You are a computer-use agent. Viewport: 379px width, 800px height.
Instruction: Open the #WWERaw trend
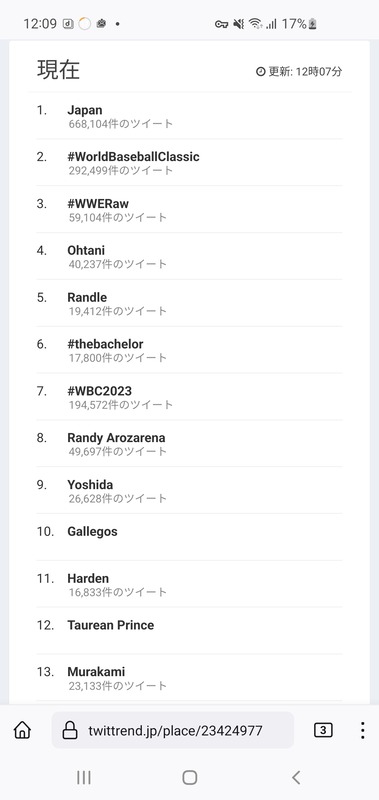pos(98,204)
